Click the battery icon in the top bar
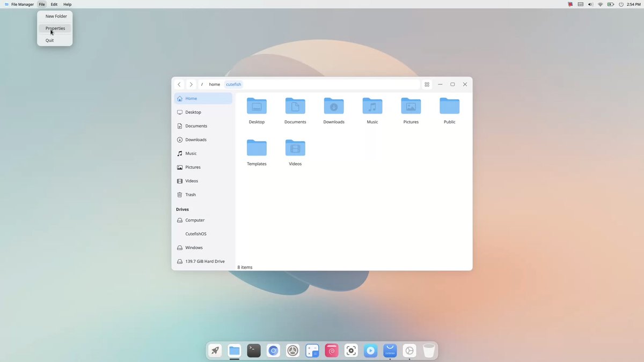644x362 pixels. tap(611, 4)
